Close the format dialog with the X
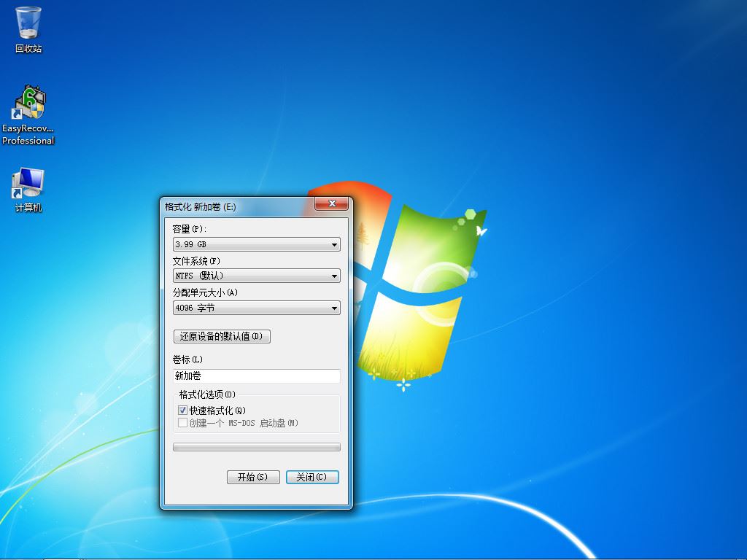Screen dimensions: 747x560 (332, 204)
